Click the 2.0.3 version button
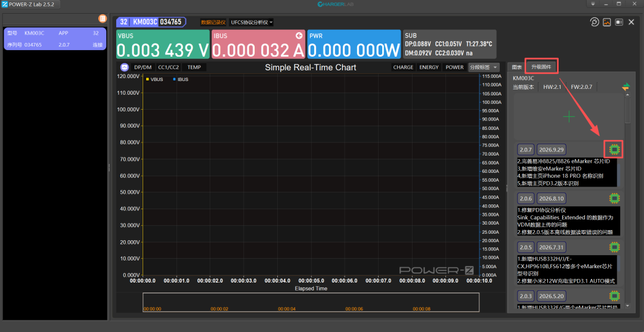644x332 pixels. [x=526, y=296]
